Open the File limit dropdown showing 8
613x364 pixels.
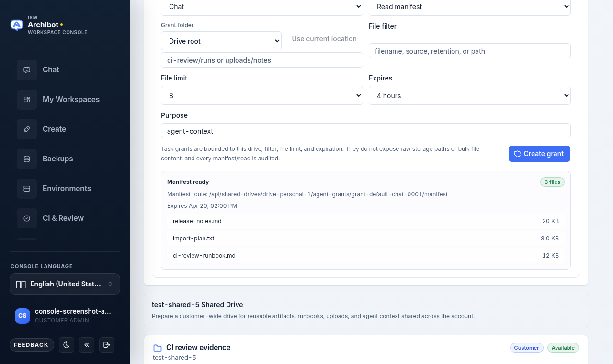coord(262,95)
